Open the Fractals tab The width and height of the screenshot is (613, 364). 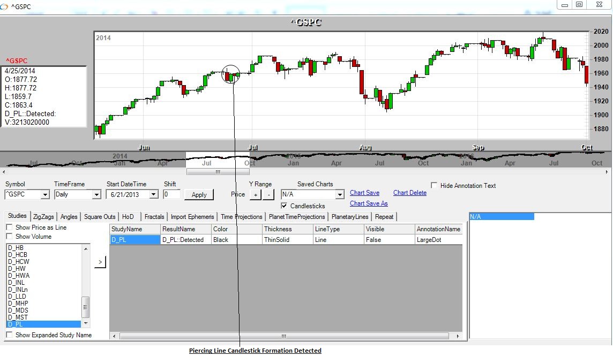click(154, 217)
